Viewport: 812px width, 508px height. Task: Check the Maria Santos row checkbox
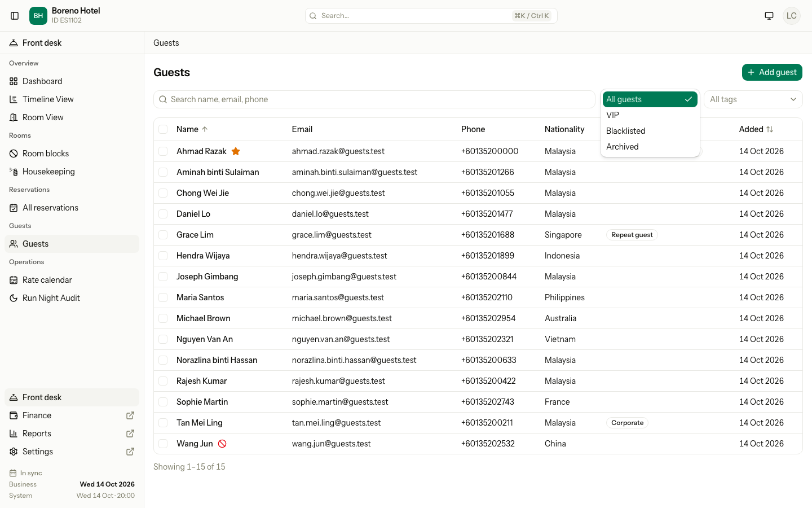(163, 297)
